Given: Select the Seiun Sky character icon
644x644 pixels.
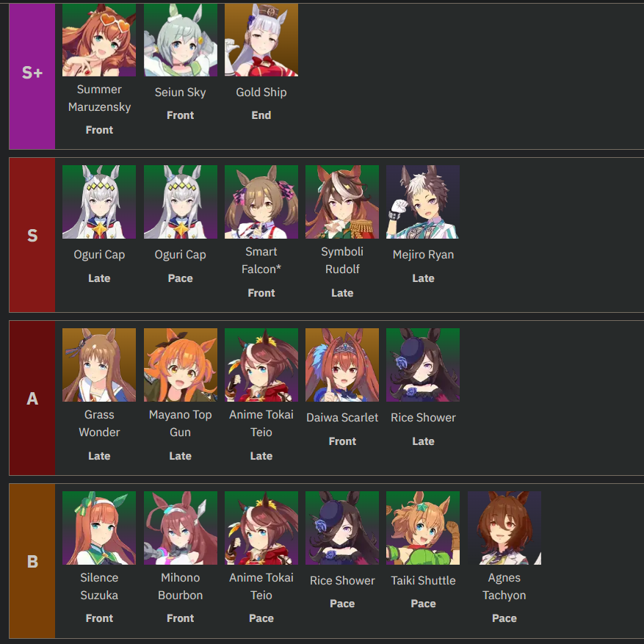Looking at the screenshot, I should click(180, 40).
